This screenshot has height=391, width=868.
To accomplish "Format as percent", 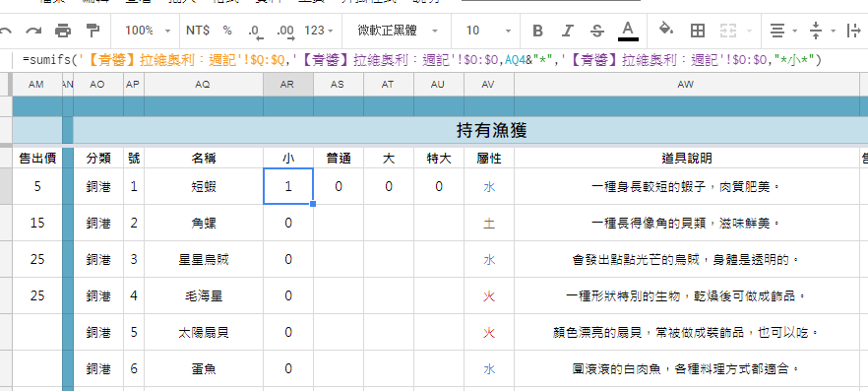I will [227, 31].
